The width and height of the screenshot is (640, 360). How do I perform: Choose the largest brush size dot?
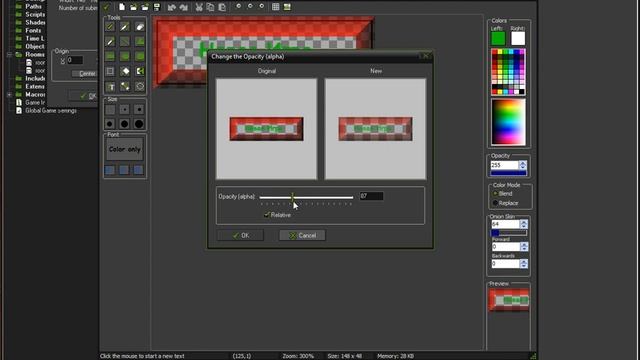[x=139, y=124]
